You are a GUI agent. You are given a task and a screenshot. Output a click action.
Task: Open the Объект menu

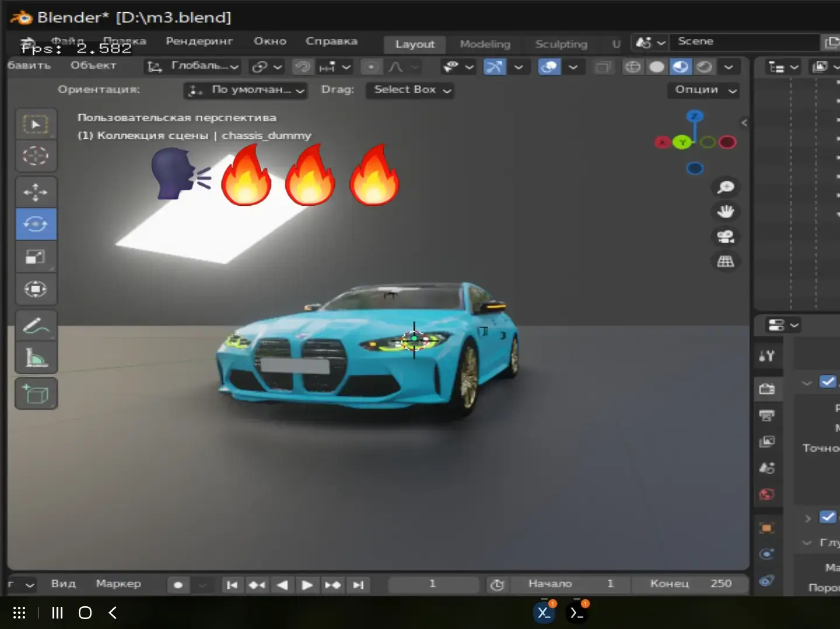(x=93, y=65)
